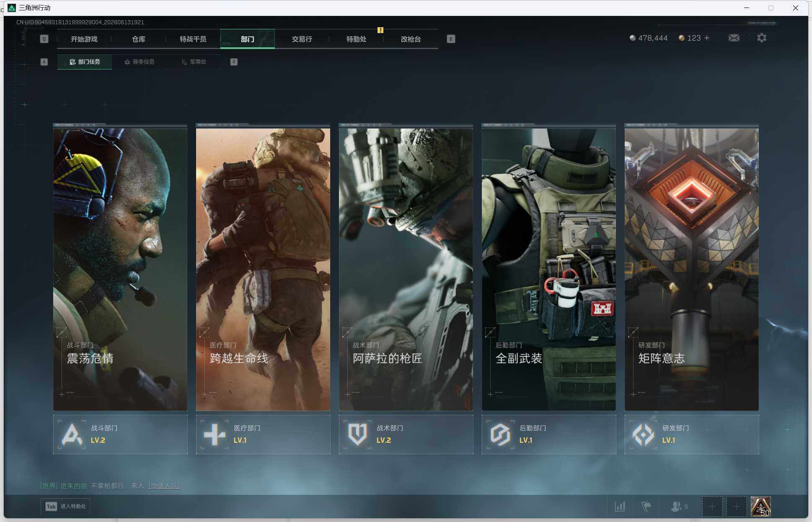This screenshot has height=522, width=812.
Task: Click the corner icon on 阿萨拉的枪匠 card
Action: pyautogui.click(x=347, y=332)
